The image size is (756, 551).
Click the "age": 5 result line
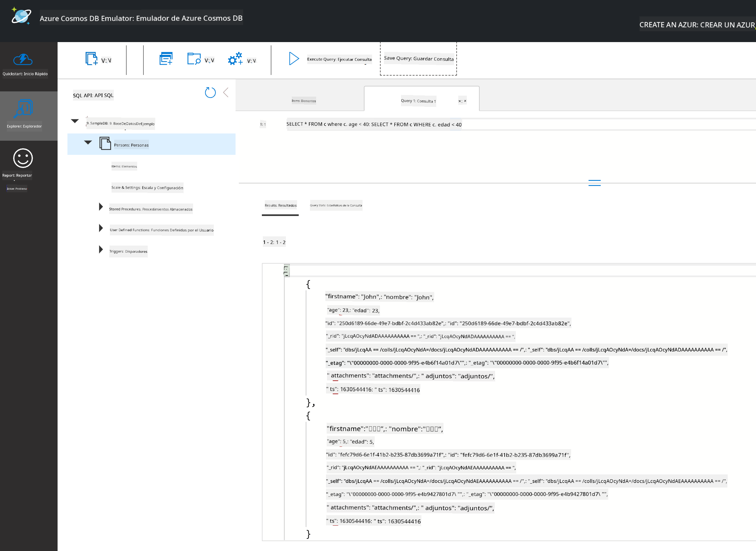pos(350,442)
